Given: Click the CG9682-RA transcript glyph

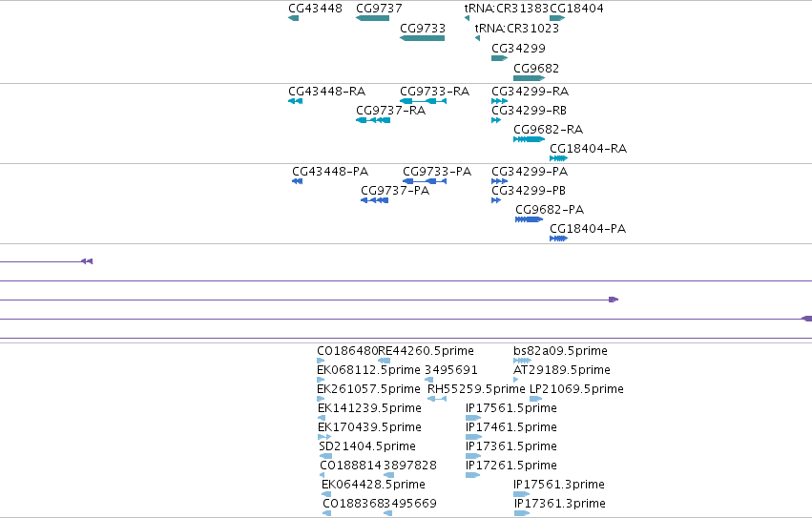Looking at the screenshot, I should click(x=529, y=139).
